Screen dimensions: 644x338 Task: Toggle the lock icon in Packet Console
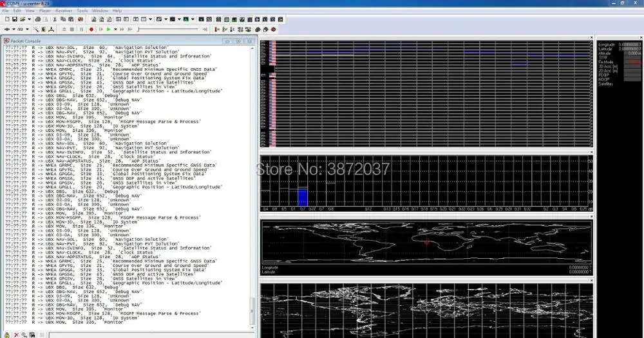click(x=7, y=335)
